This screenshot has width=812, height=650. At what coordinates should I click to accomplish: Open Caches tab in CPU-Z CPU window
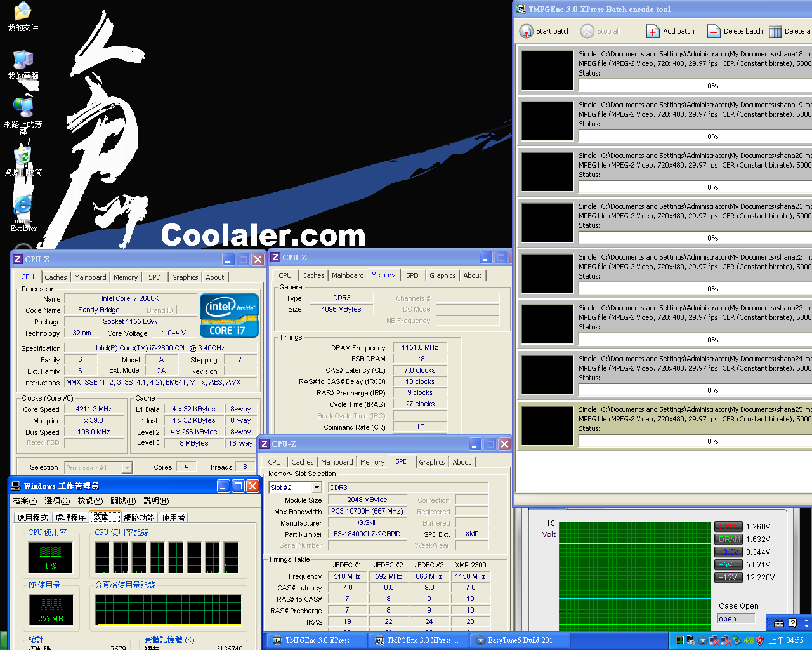56,277
